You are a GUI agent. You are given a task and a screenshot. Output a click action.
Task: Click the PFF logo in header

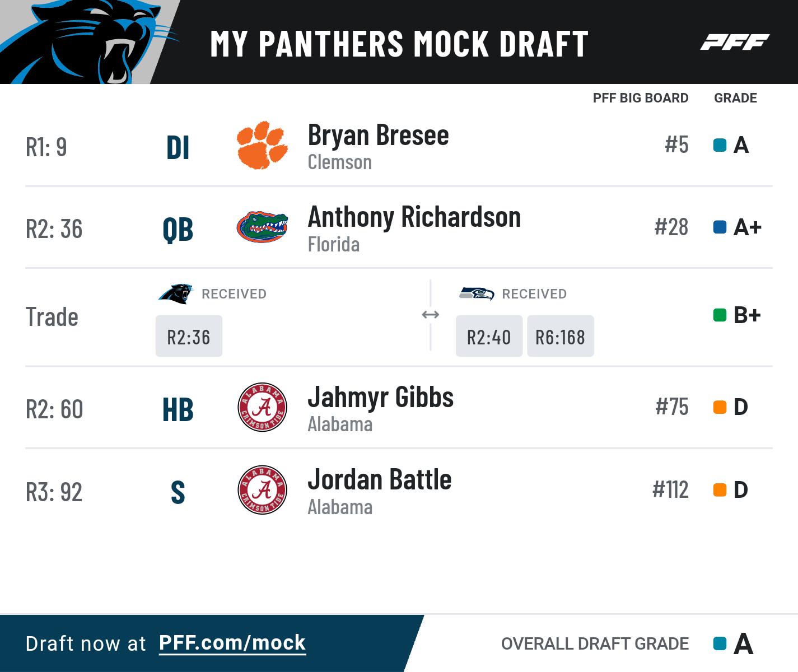[735, 42]
